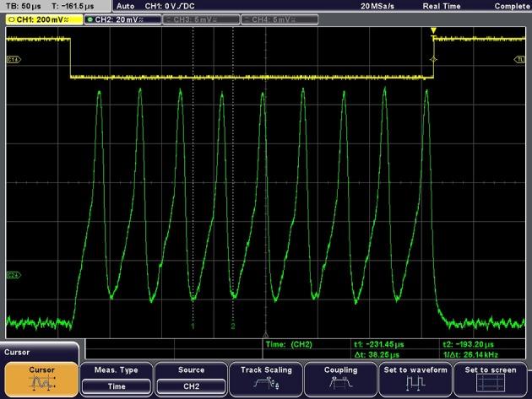The height and width of the screenshot is (399, 532).
Task: Click the Auto trigger mode indicator
Action: pos(125,5)
